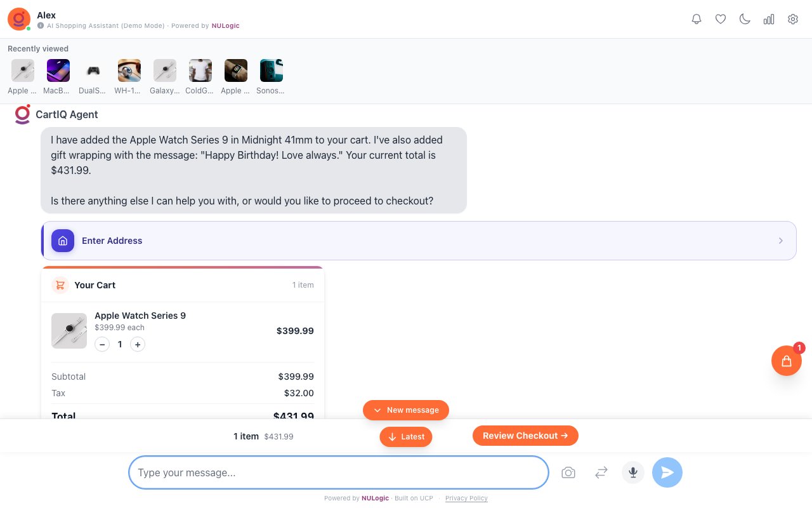
Task: Open settings gear icon
Action: point(793,19)
